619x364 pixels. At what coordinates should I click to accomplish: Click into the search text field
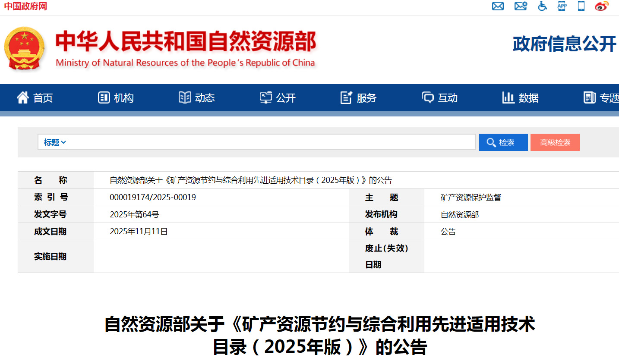pyautogui.click(x=271, y=142)
